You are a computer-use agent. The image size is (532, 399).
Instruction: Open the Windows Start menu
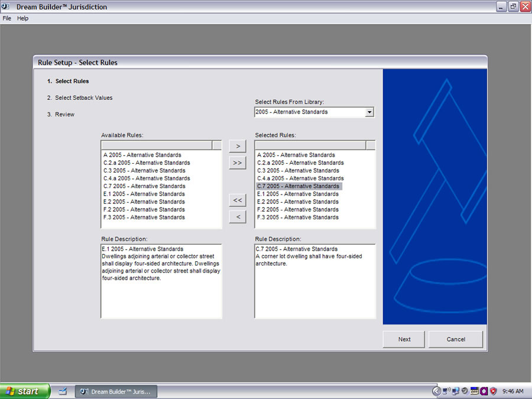pos(25,391)
